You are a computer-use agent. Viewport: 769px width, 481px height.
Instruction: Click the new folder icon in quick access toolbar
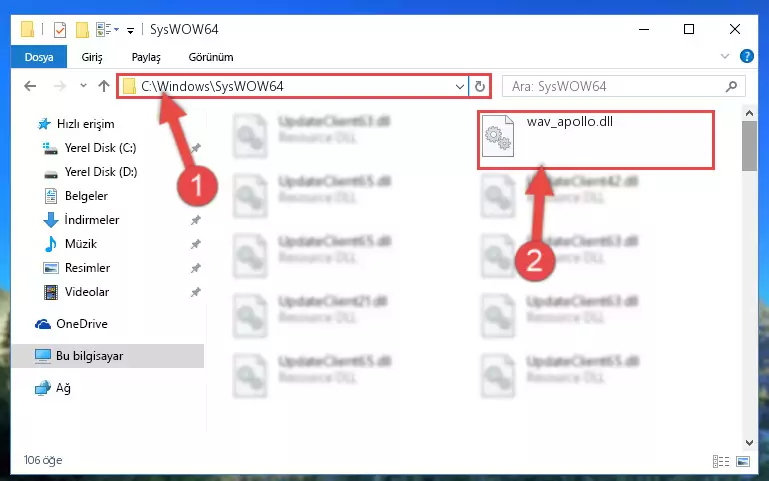(82, 30)
